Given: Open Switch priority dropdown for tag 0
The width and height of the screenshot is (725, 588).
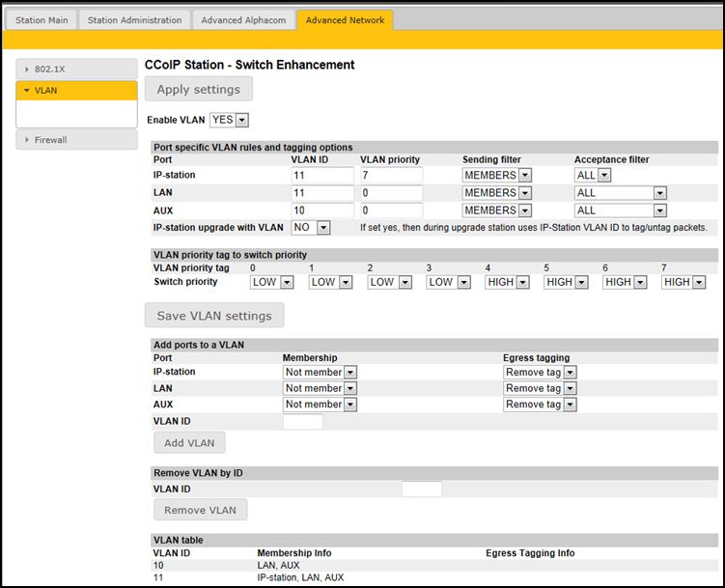Looking at the screenshot, I should (272, 282).
